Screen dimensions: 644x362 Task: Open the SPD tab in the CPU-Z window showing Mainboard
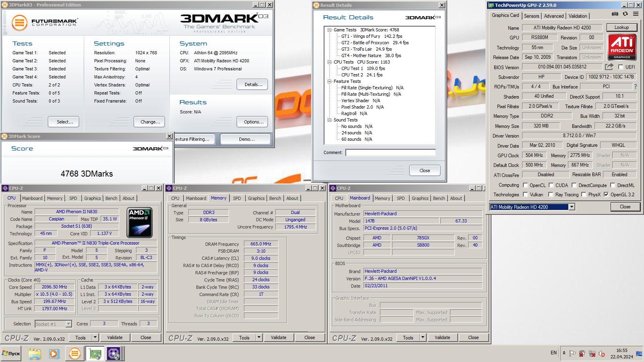pos(400,198)
